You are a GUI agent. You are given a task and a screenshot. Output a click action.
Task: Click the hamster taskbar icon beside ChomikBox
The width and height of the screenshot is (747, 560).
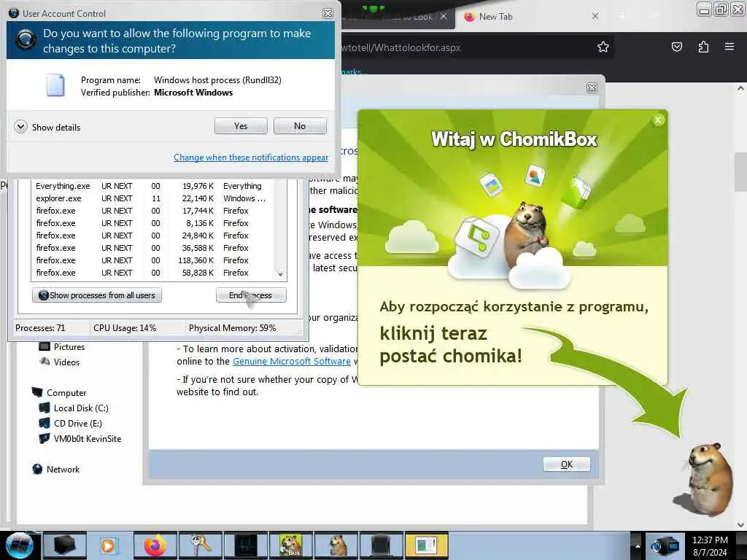pos(336,545)
